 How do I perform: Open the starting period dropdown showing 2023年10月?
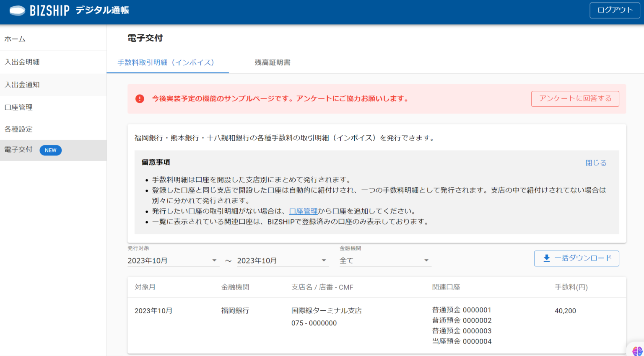(173, 260)
